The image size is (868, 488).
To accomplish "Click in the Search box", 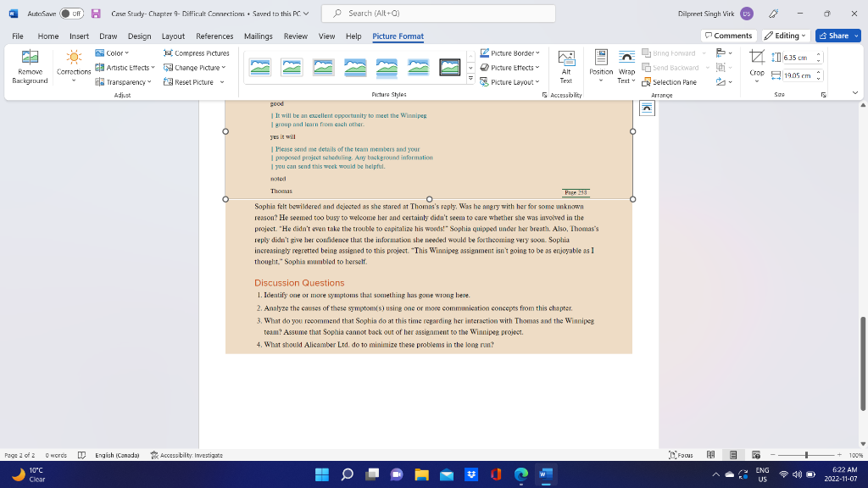I will pos(438,14).
